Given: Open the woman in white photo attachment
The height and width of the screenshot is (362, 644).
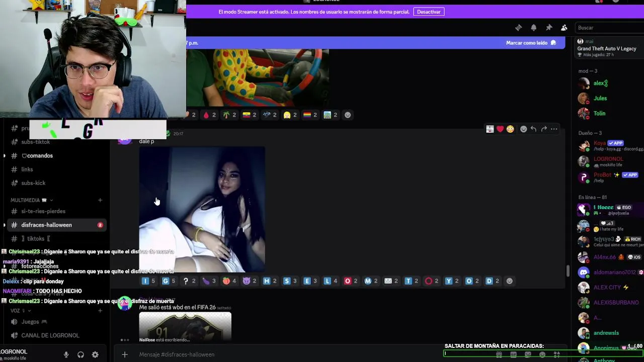Looking at the screenshot, I should point(202,209).
